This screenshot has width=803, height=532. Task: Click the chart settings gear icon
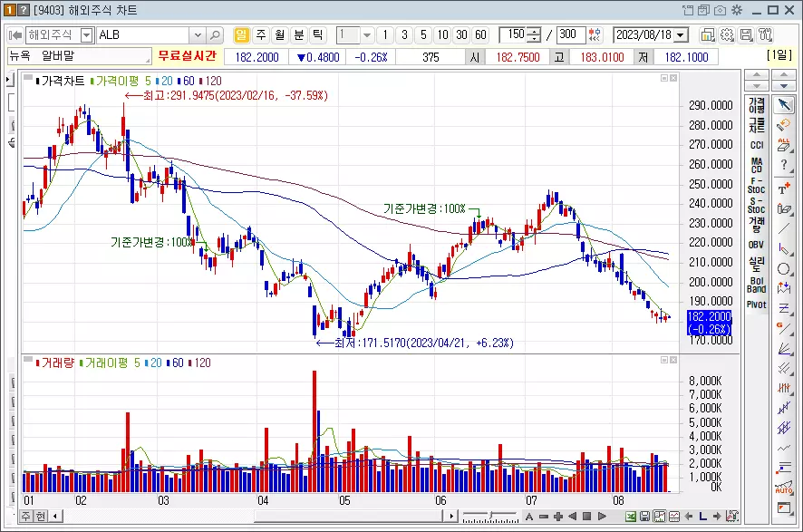(727, 35)
